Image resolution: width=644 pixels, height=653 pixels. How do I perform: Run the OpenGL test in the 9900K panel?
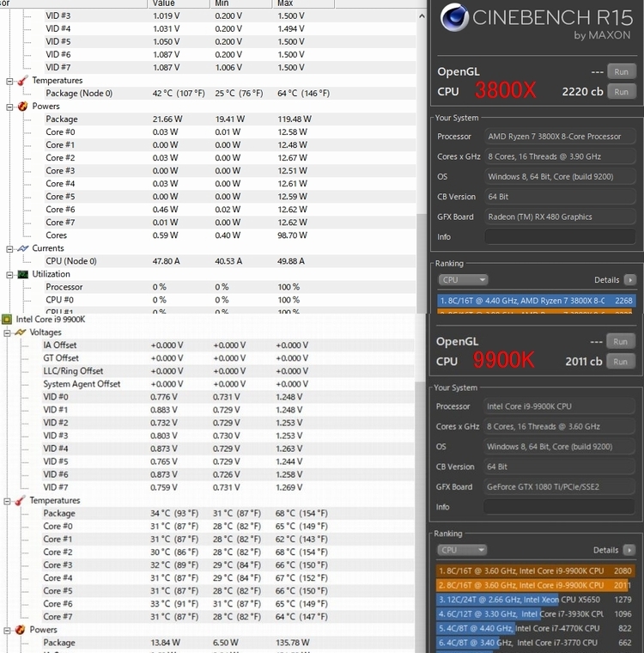pos(620,341)
